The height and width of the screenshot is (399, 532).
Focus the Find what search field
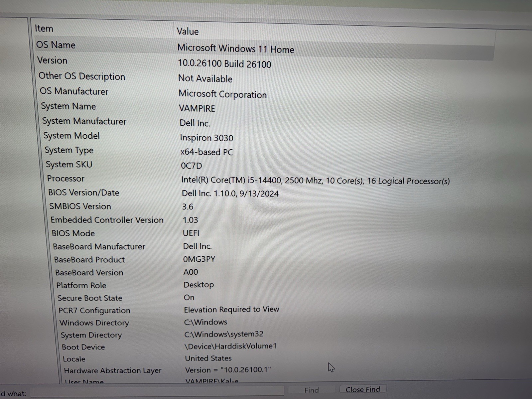pyautogui.click(x=157, y=391)
